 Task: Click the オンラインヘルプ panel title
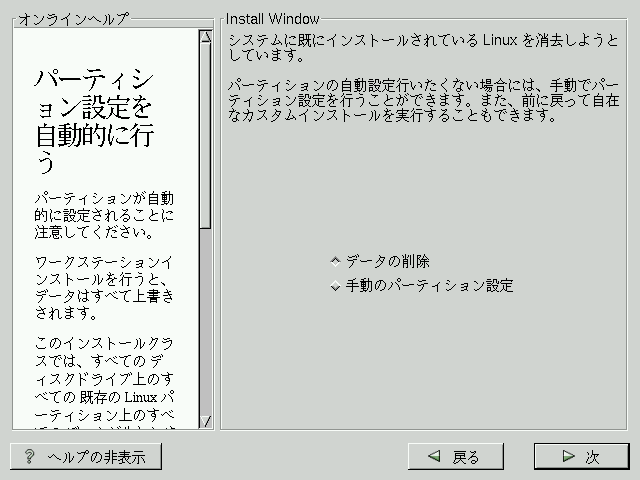(73, 19)
